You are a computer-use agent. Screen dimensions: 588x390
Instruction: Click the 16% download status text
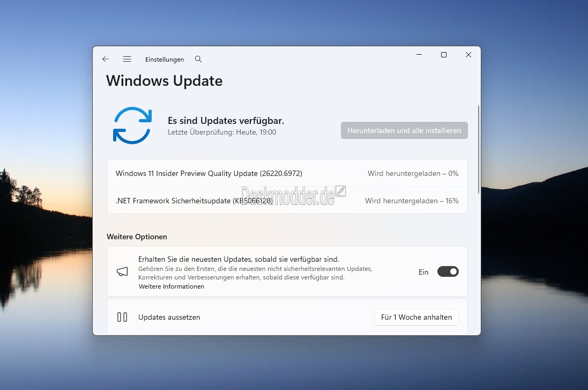coord(412,201)
